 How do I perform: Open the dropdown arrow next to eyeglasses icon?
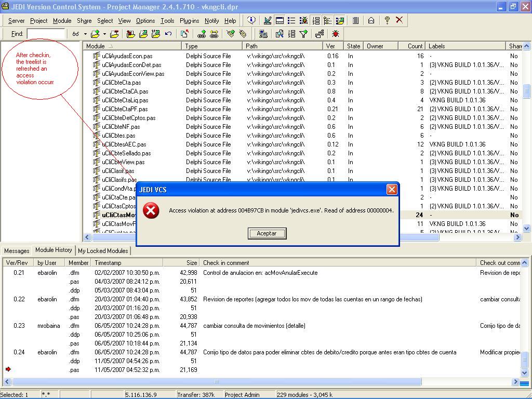coord(85,34)
